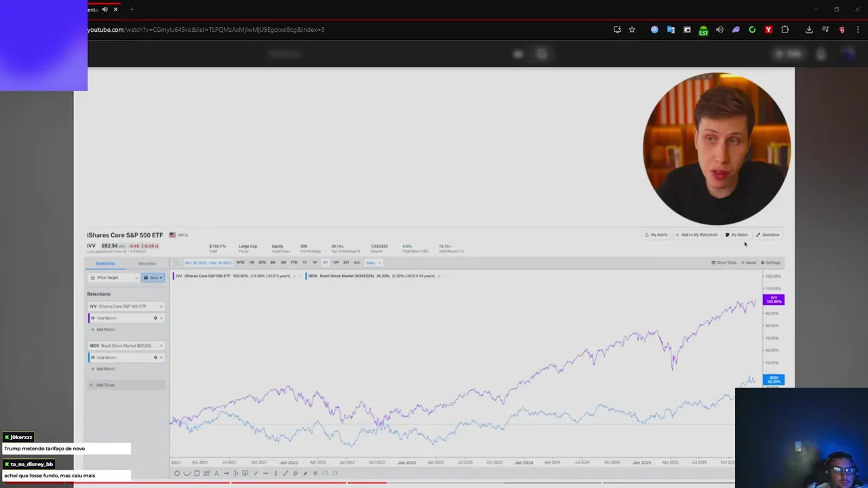Screen dimensions: 868x488
Task: Switch to the Selections tab
Action: tap(105, 264)
